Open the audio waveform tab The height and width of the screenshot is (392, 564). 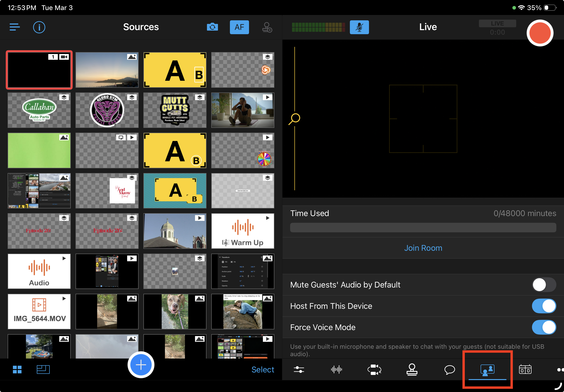(336, 369)
